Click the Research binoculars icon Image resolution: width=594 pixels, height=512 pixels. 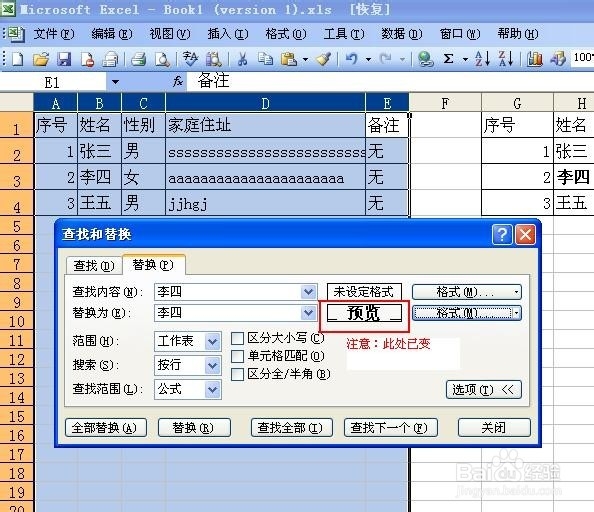click(x=214, y=59)
